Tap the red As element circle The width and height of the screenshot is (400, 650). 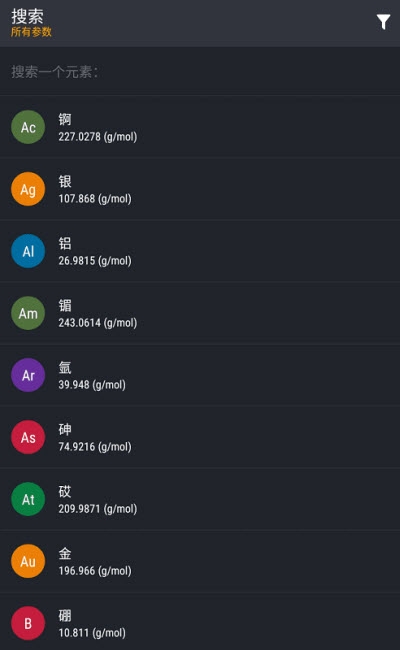[x=28, y=437]
